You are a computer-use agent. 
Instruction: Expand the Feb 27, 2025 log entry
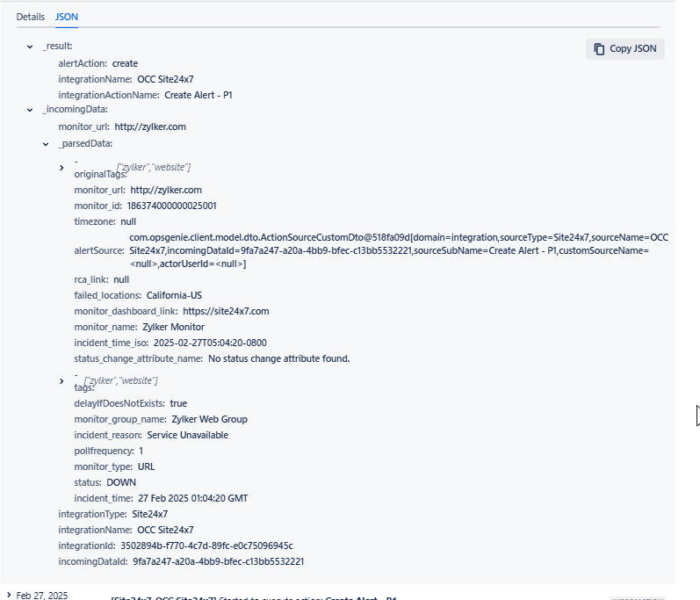(9, 595)
